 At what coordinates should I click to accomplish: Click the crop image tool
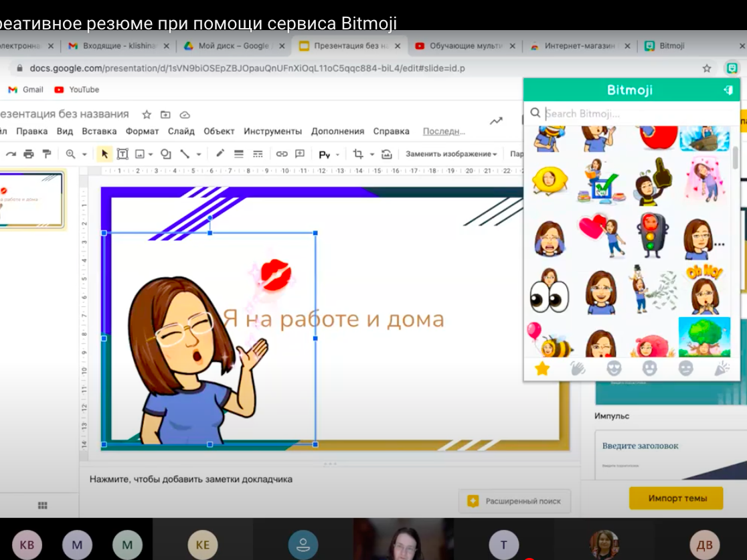(358, 154)
